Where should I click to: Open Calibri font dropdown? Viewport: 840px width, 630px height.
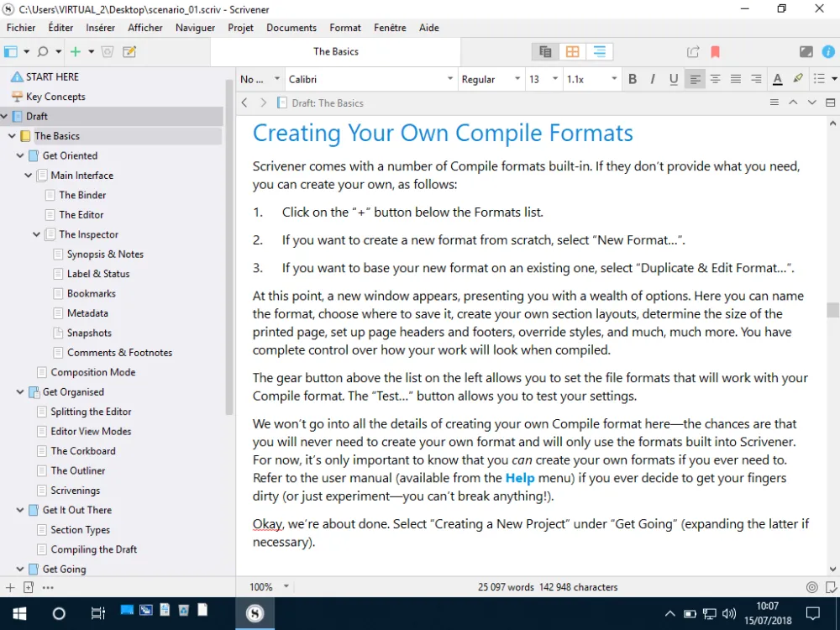click(x=370, y=79)
